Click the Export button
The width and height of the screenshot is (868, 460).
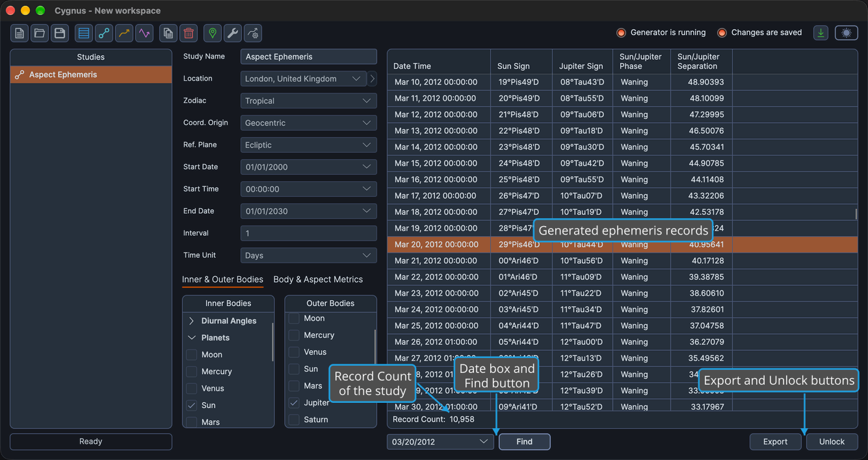pos(775,442)
